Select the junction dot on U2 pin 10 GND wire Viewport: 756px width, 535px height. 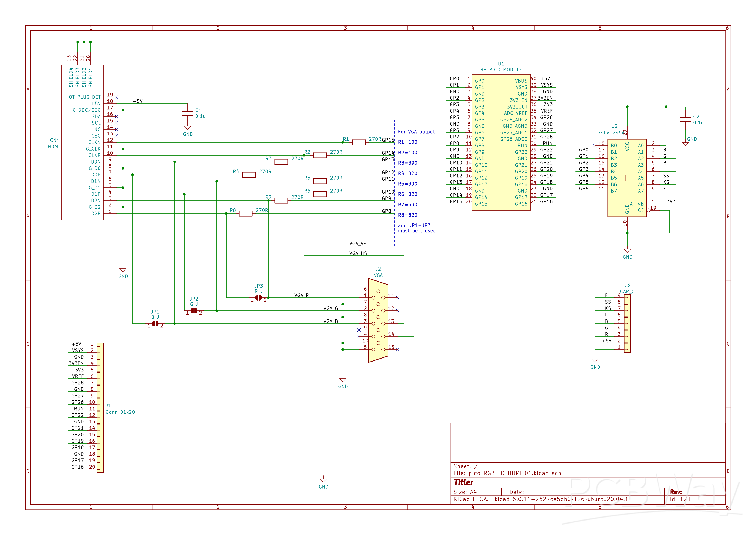coord(627,233)
